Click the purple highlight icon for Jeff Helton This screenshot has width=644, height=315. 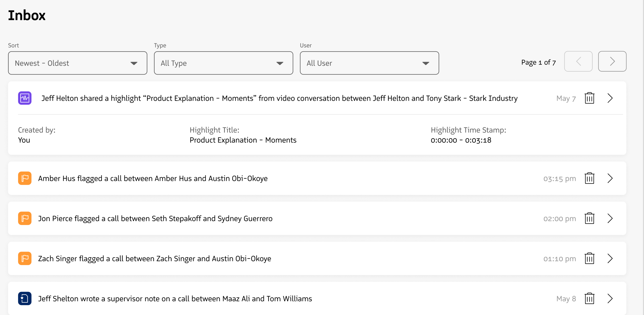(25, 98)
